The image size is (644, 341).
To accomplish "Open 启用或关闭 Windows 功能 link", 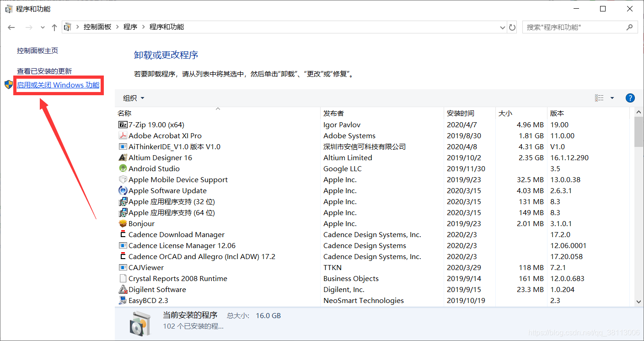I will 58,85.
